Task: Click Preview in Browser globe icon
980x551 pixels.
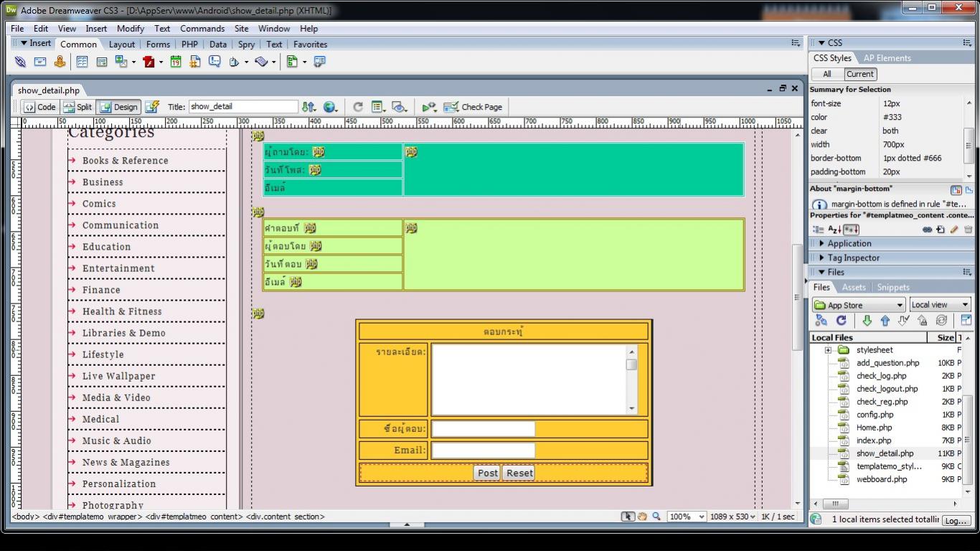Action: click(329, 107)
